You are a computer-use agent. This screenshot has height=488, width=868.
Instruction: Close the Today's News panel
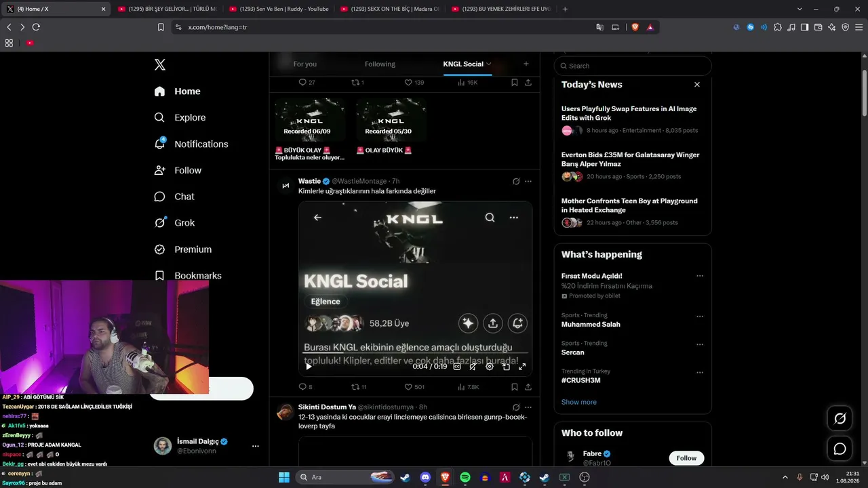[x=696, y=85]
